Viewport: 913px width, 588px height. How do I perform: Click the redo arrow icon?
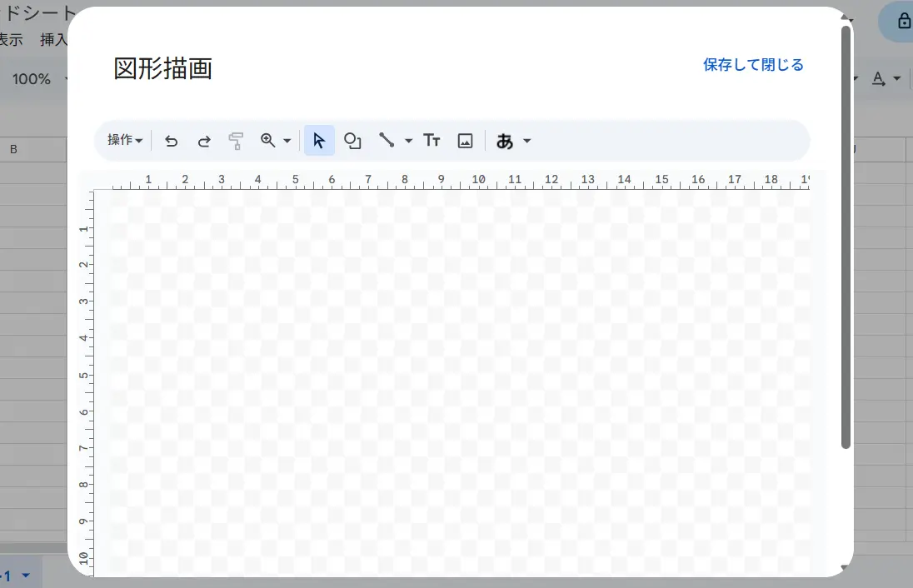[204, 141]
